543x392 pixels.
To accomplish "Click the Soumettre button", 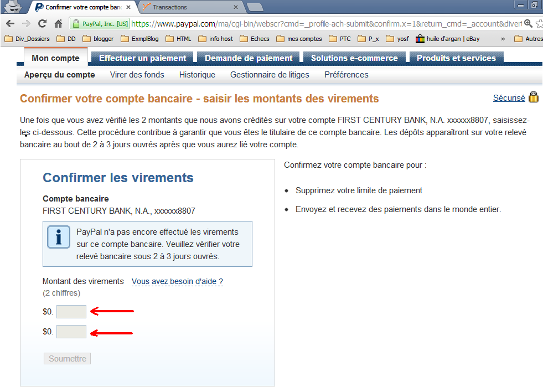I will tap(67, 359).
